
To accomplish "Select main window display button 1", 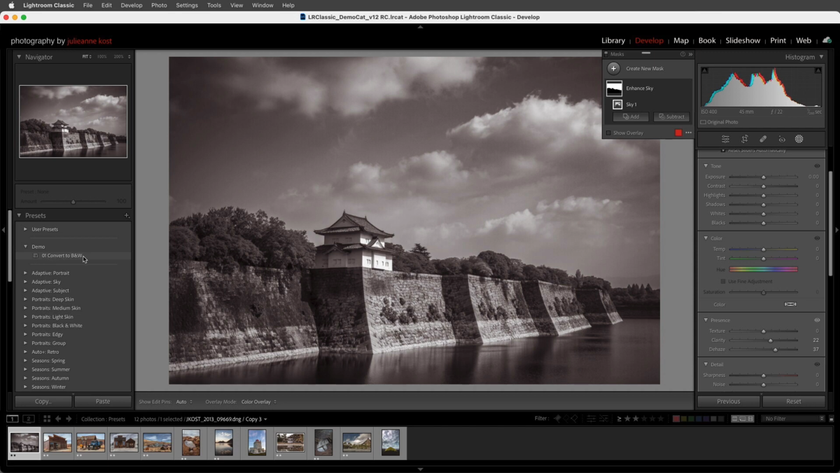I will pyautogui.click(x=12, y=419).
